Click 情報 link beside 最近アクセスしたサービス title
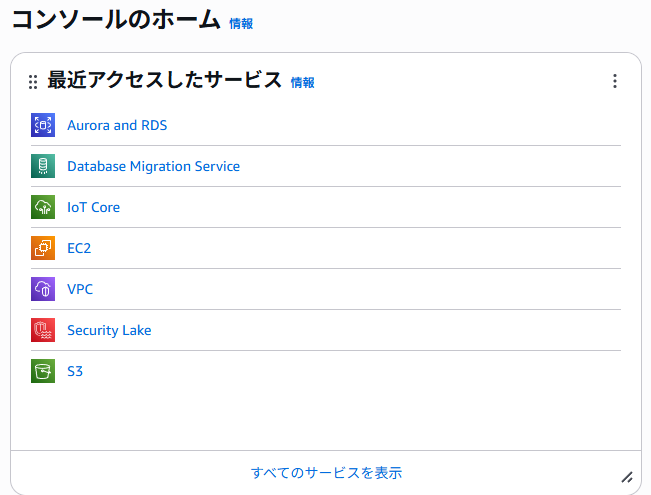This screenshot has width=651, height=495. coord(303,83)
